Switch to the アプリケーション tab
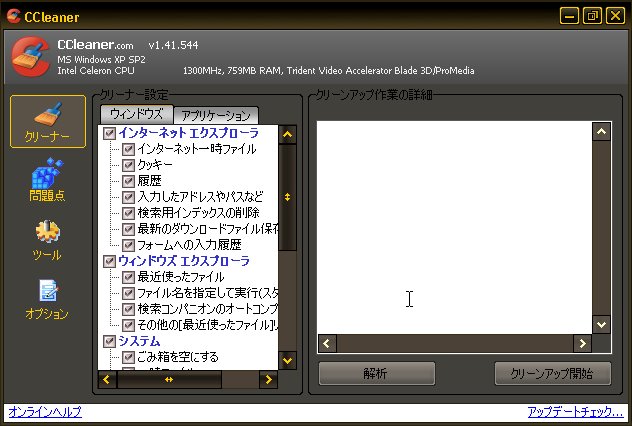Image resolution: width=632 pixels, height=426 pixels. (x=216, y=116)
